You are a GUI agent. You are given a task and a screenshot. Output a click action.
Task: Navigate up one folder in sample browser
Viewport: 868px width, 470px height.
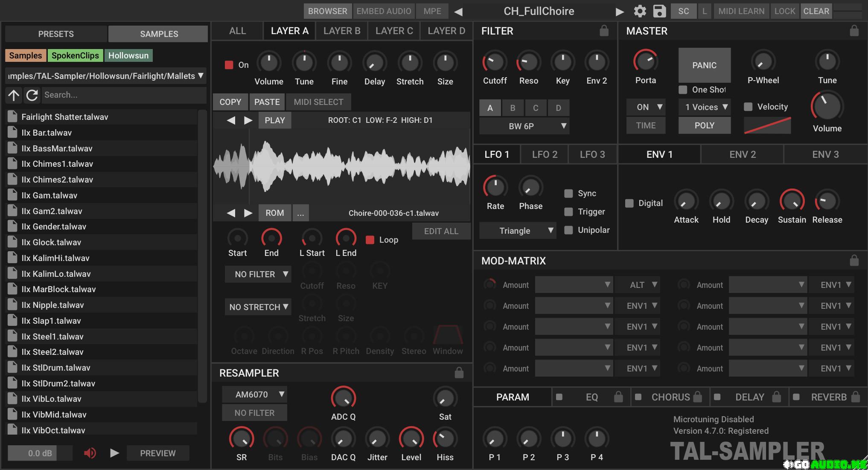coord(14,95)
